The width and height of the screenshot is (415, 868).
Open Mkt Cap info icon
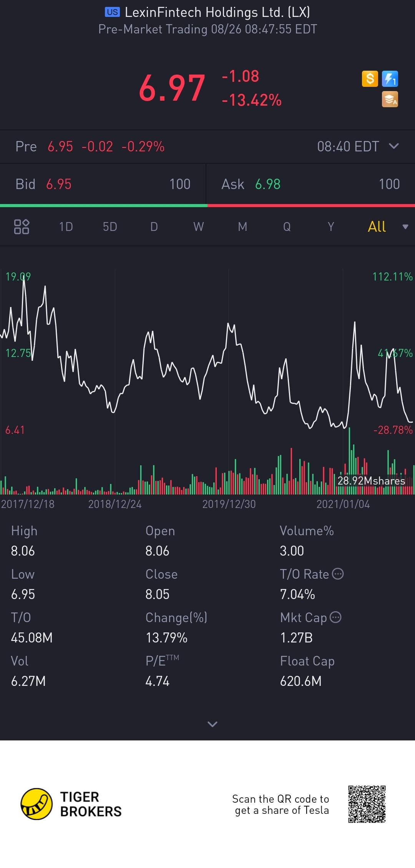335,617
